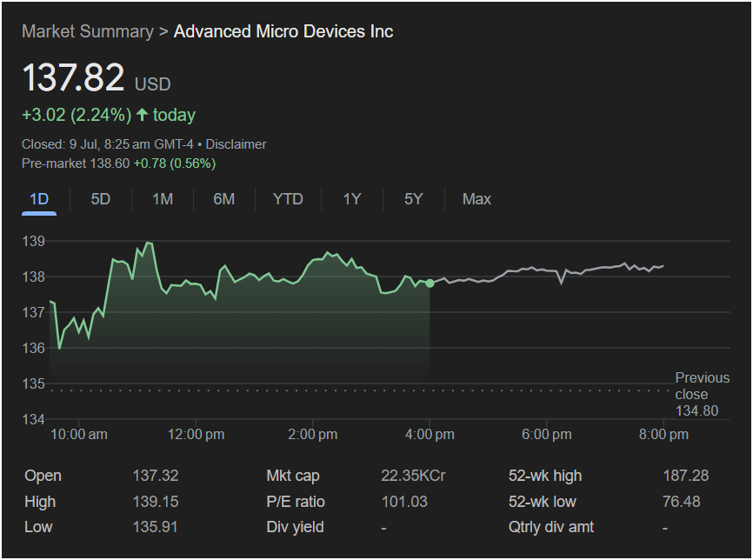The height and width of the screenshot is (560, 753).
Task: Open the Market Summary breadcrumb link
Action: (88, 31)
